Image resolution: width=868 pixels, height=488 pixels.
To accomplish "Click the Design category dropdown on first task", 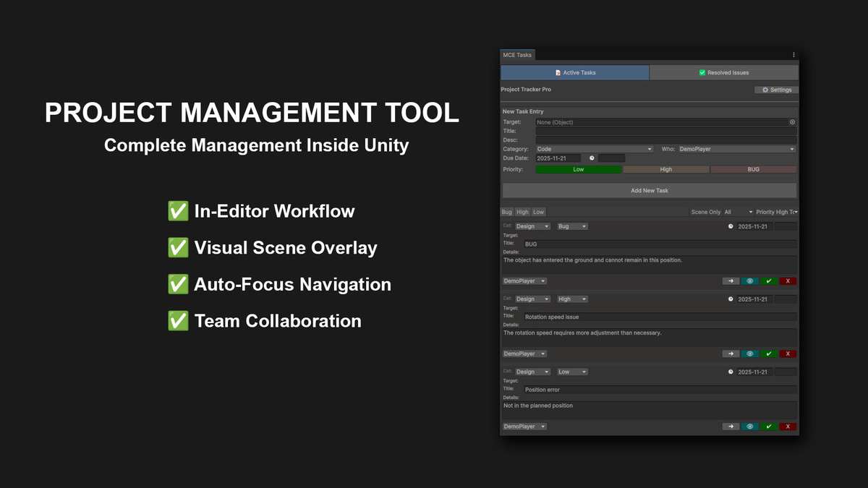I will coord(532,226).
